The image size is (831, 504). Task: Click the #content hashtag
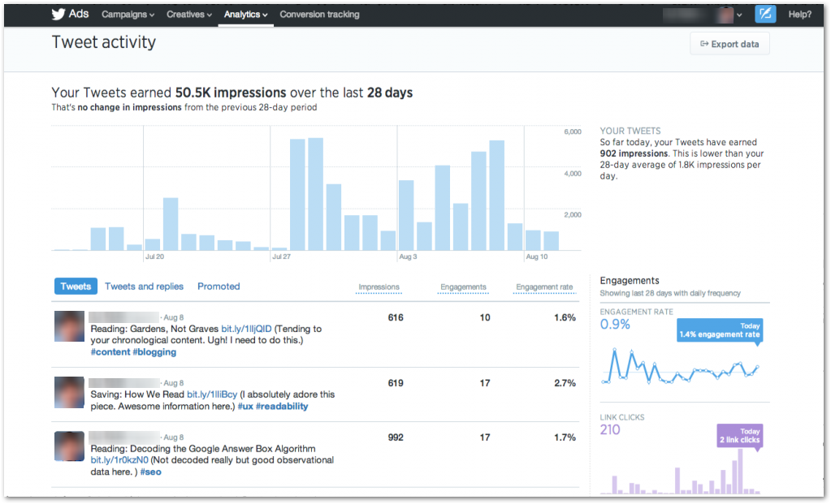click(110, 352)
